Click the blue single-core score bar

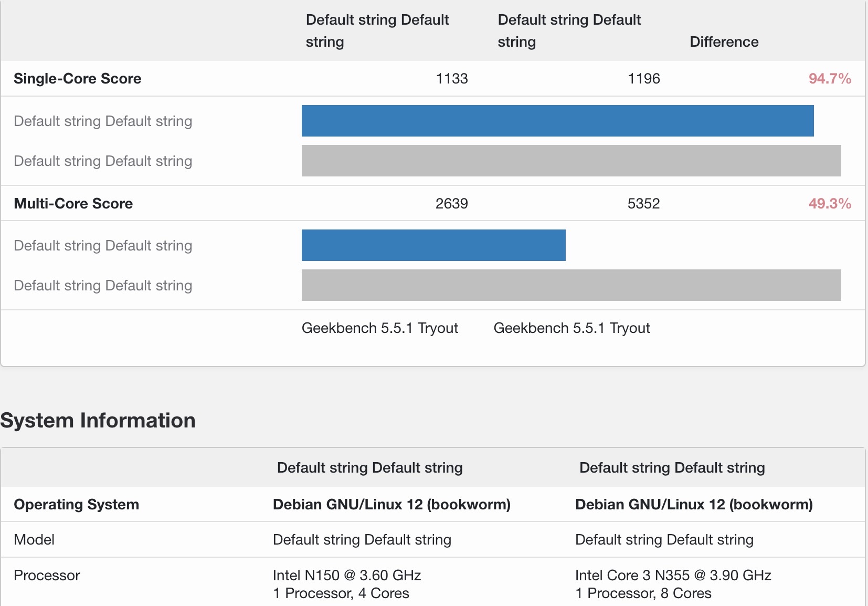pyautogui.click(x=557, y=121)
